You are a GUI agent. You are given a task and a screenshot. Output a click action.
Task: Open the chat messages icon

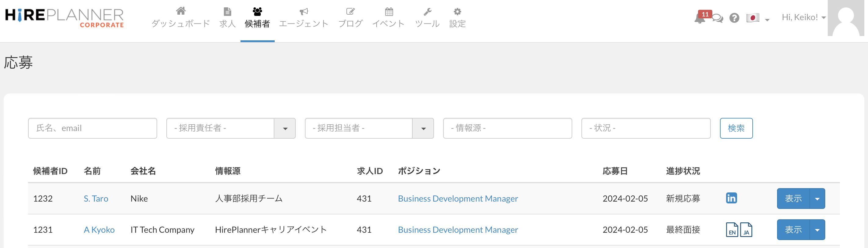(x=717, y=18)
